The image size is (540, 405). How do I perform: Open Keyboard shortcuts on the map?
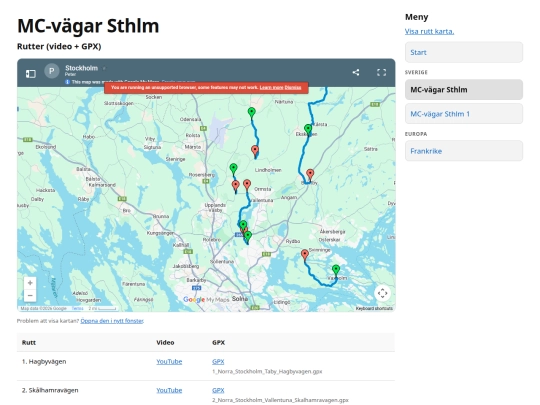(374, 309)
